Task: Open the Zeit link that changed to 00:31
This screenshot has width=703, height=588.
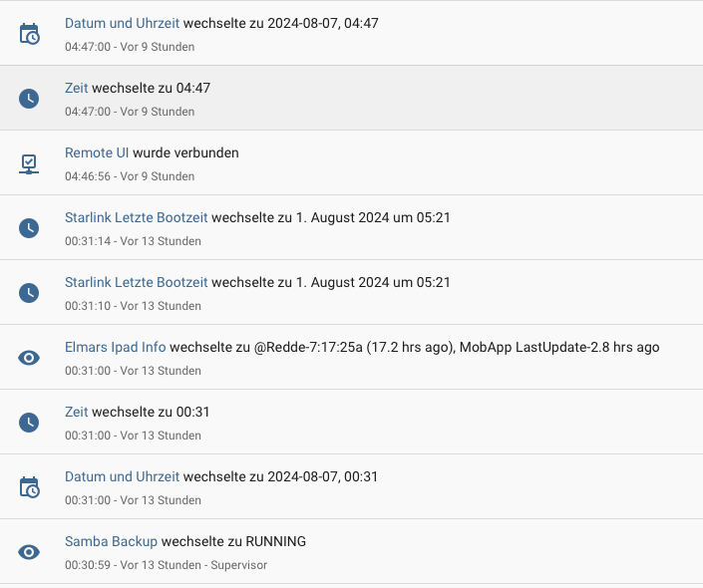Action: [x=76, y=412]
